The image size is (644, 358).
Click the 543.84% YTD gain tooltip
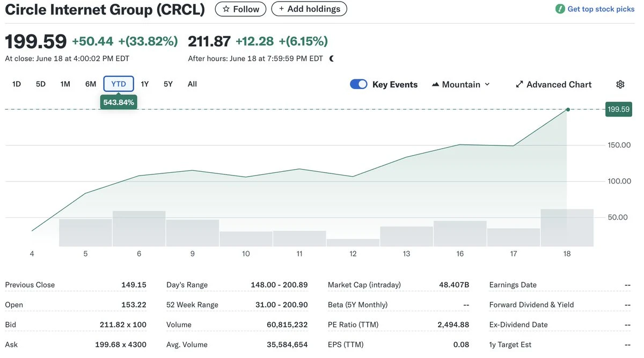(x=118, y=101)
